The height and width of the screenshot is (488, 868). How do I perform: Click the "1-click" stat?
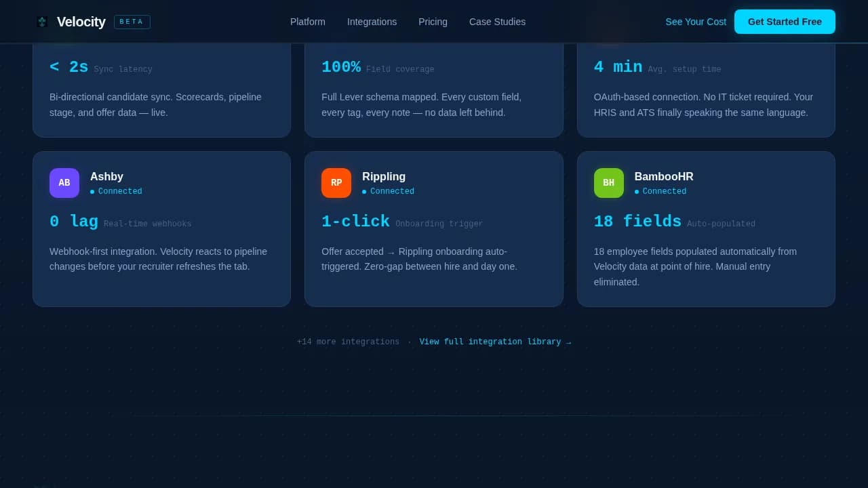(x=355, y=222)
